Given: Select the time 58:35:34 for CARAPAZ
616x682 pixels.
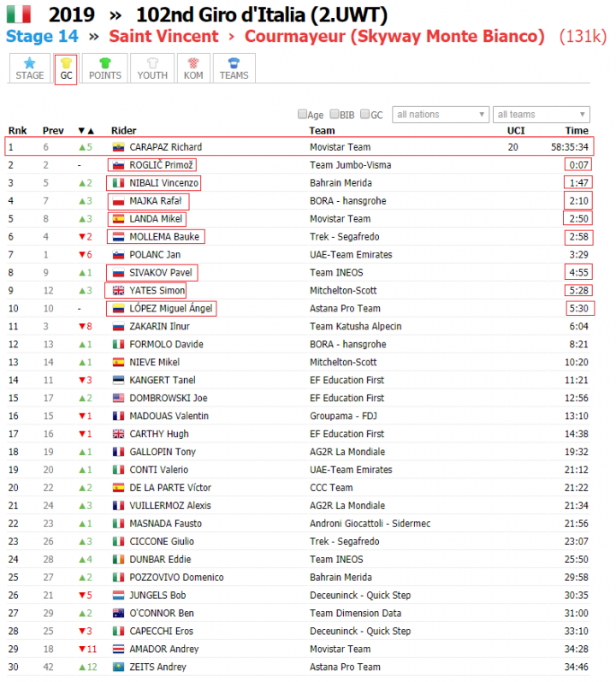Looking at the screenshot, I should pyautogui.click(x=570, y=147).
